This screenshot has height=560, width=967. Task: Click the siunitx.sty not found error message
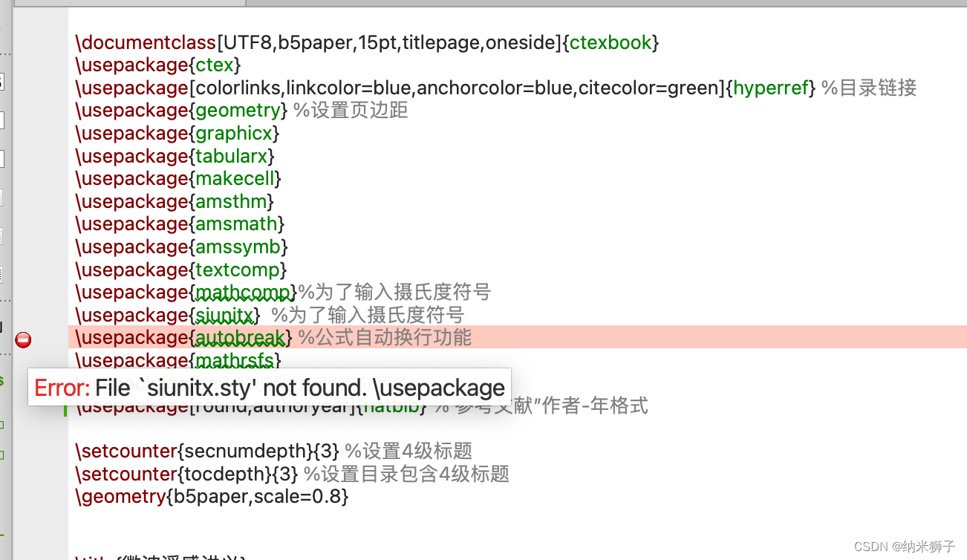pyautogui.click(x=267, y=387)
